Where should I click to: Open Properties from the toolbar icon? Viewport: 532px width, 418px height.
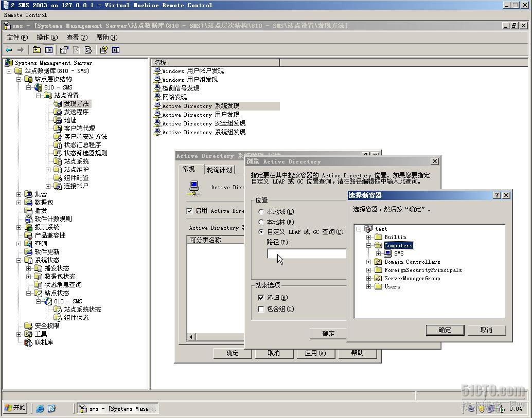[x=64, y=50]
